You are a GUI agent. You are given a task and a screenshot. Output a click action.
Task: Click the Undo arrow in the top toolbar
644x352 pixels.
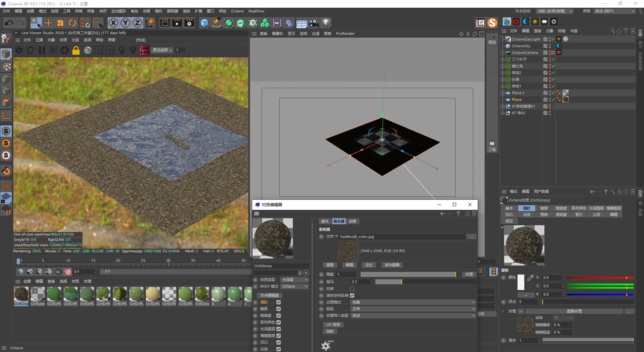coord(9,23)
